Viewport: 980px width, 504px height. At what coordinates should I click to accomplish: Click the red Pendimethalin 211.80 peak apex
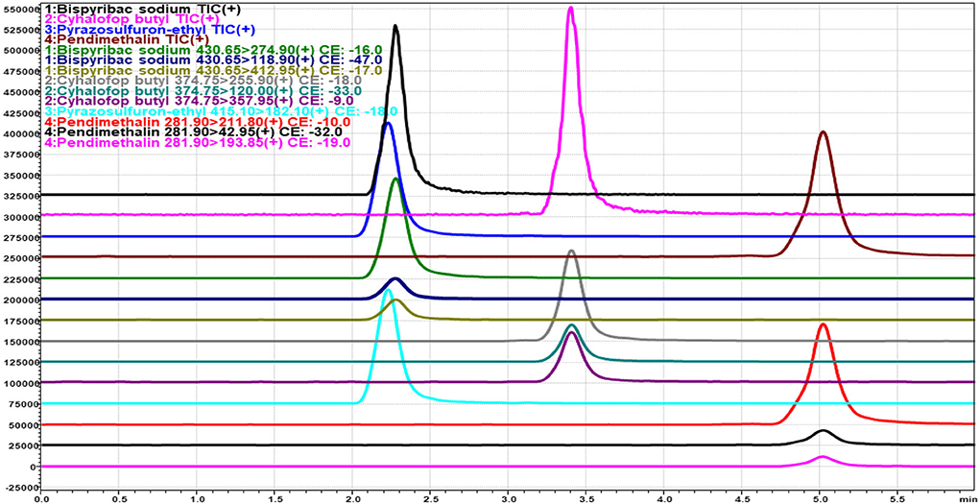pos(824,324)
